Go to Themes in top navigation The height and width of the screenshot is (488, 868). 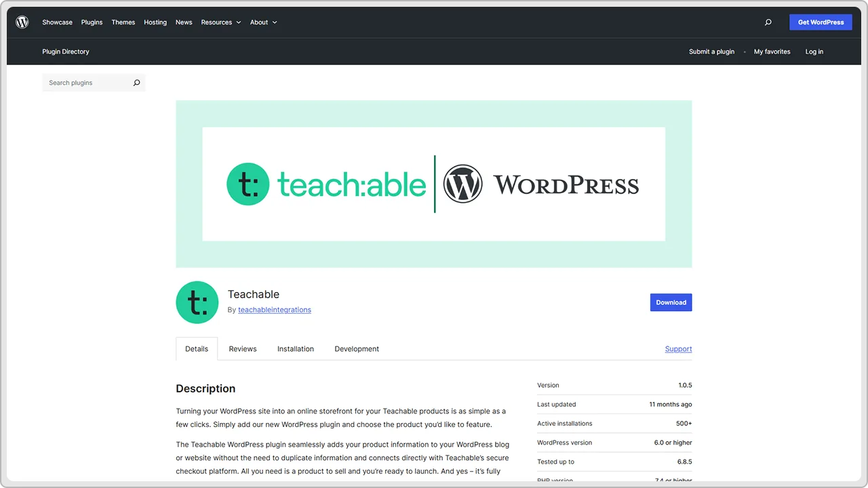[x=123, y=22]
